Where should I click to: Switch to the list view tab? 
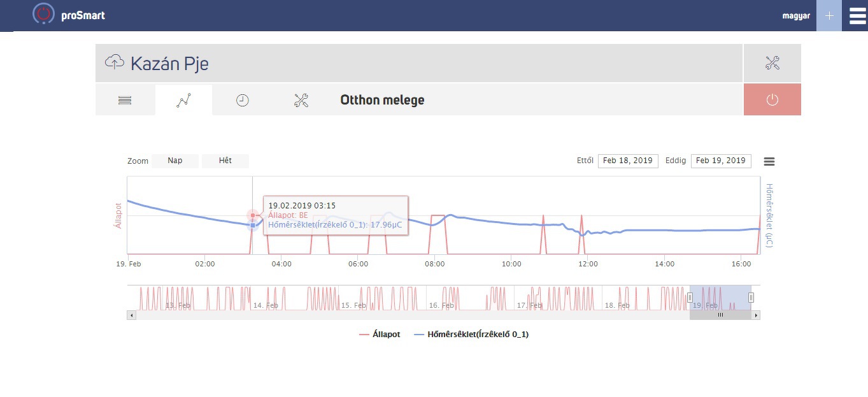[x=125, y=100]
